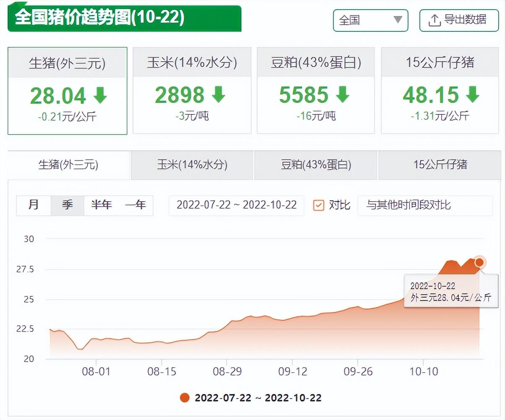Click the export upload icon
This screenshot has height=420, width=505.
[435, 20]
